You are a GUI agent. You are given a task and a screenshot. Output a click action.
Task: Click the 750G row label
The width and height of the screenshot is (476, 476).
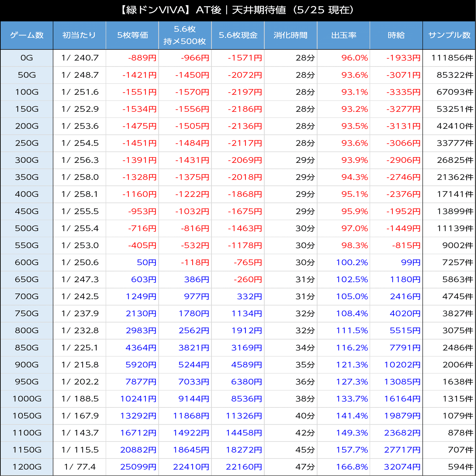(x=27, y=313)
